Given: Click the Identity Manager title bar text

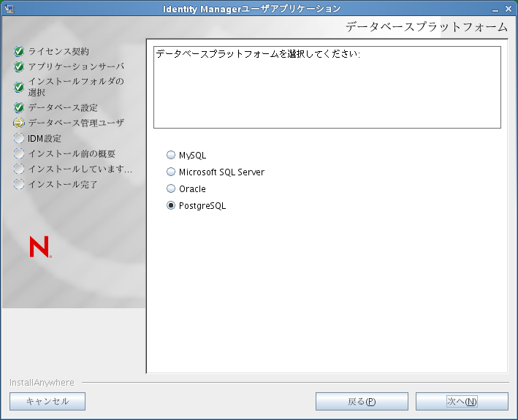Looking at the screenshot, I should tap(251, 9).
